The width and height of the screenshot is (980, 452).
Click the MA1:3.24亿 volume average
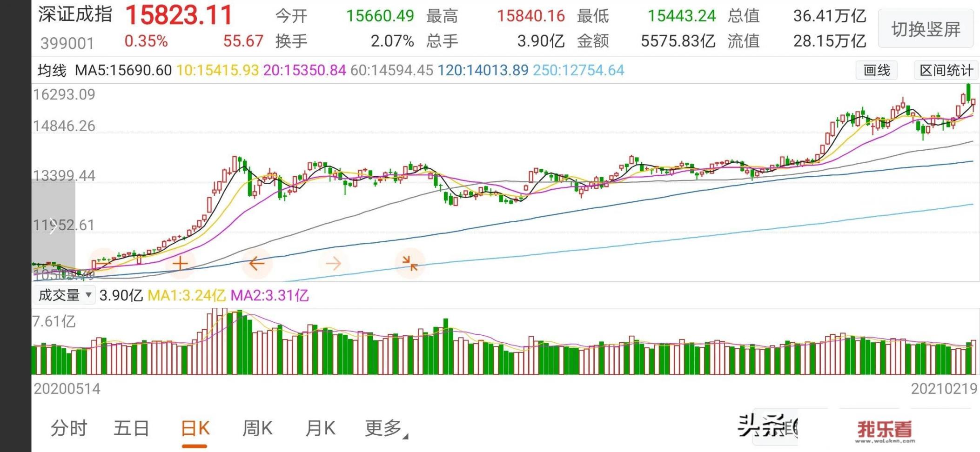(187, 296)
